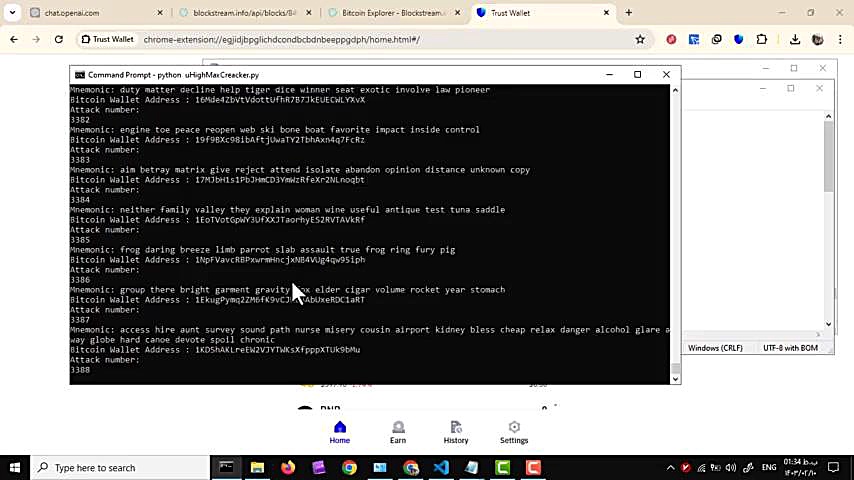Click attack number 3384 in console
854x480 pixels.
pyautogui.click(x=80, y=200)
